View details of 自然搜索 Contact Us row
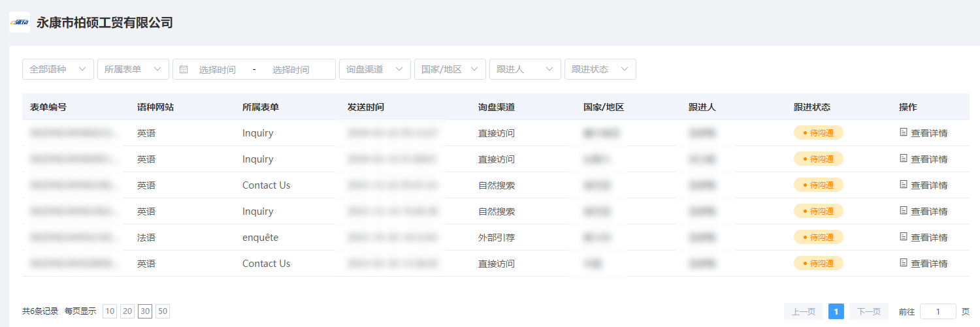 pos(924,185)
